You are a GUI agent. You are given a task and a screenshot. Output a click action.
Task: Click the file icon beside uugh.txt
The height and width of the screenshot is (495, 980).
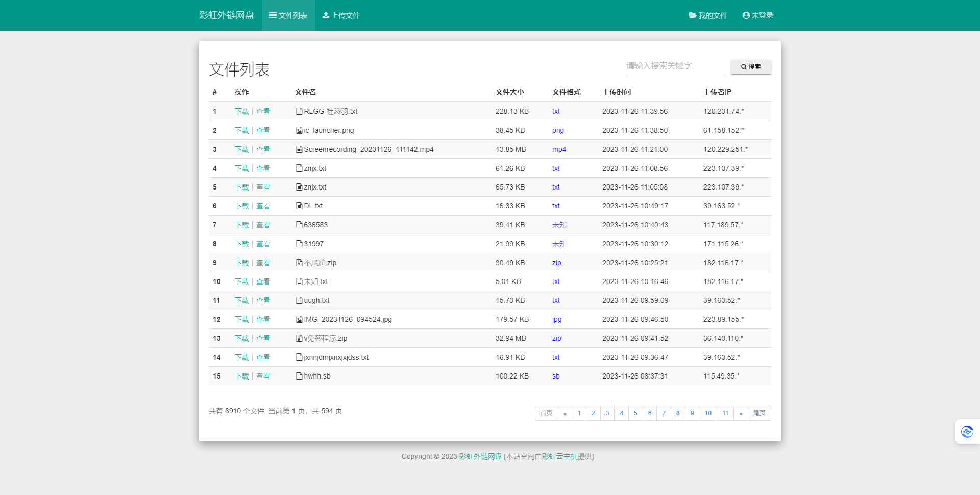click(299, 300)
